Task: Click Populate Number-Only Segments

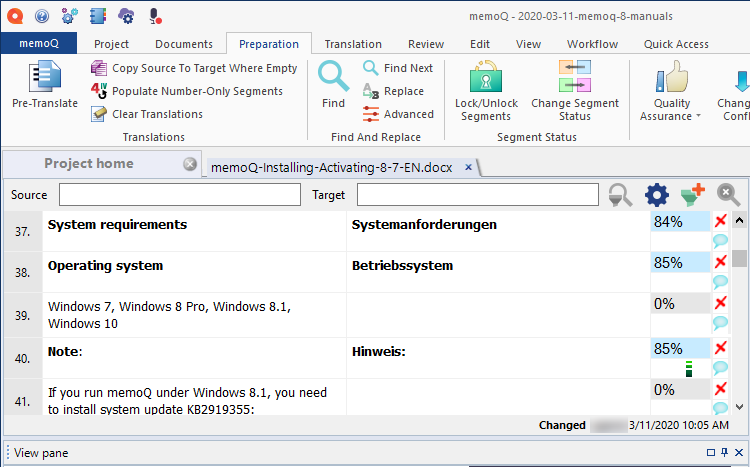Action: tap(187, 91)
